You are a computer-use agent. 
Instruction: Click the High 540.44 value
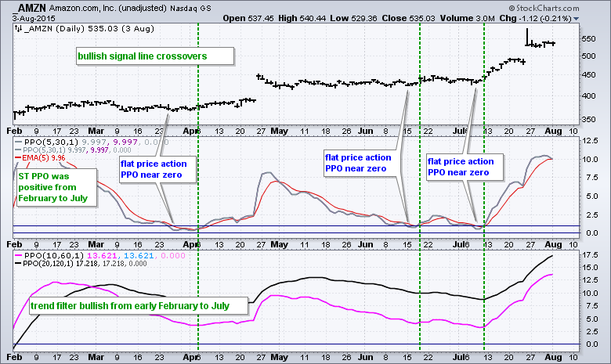coord(302,18)
